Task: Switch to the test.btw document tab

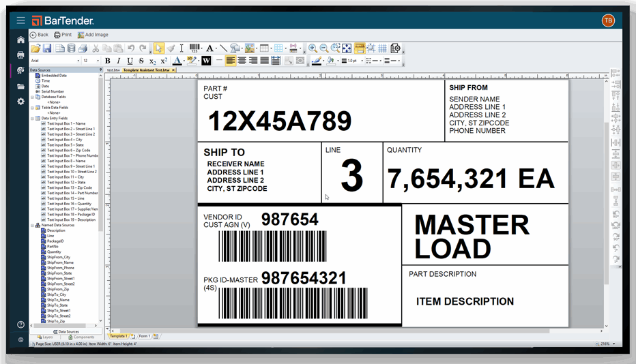Action: point(113,70)
